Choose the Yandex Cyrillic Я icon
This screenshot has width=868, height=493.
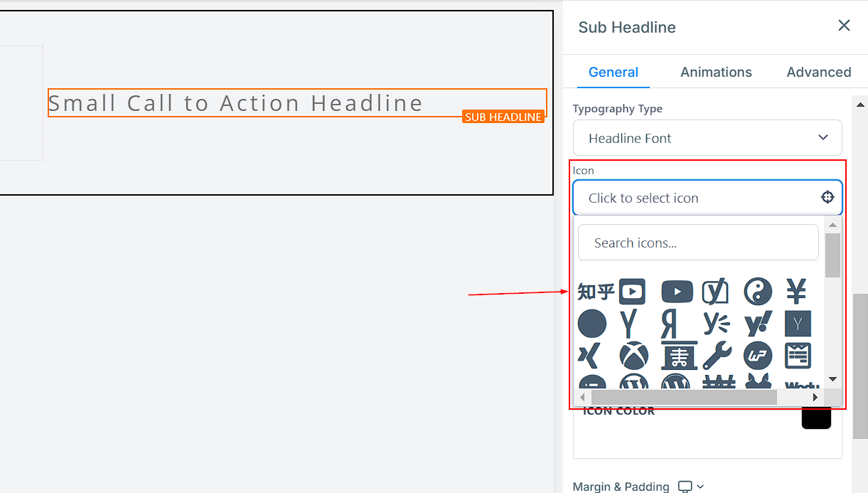(x=669, y=324)
